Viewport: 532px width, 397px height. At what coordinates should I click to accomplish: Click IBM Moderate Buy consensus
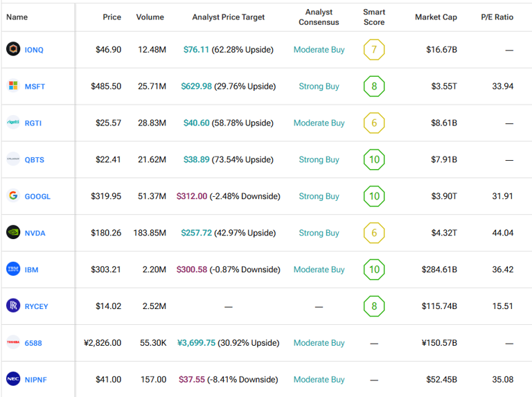(x=319, y=270)
